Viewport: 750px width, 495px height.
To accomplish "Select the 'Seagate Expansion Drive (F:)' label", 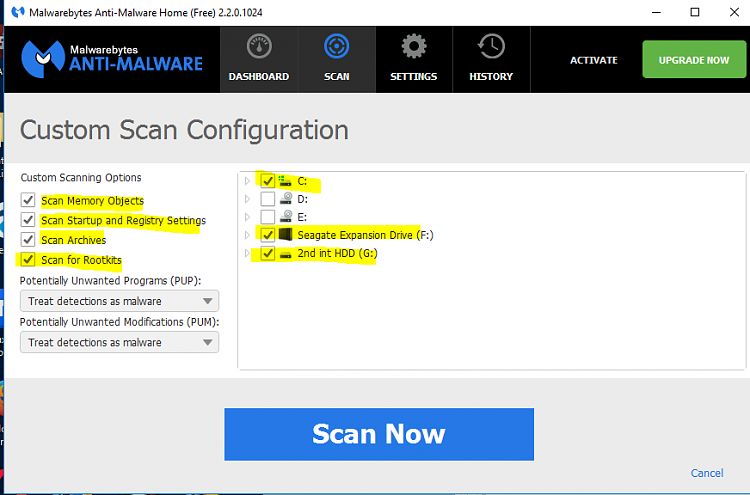I will [365, 235].
